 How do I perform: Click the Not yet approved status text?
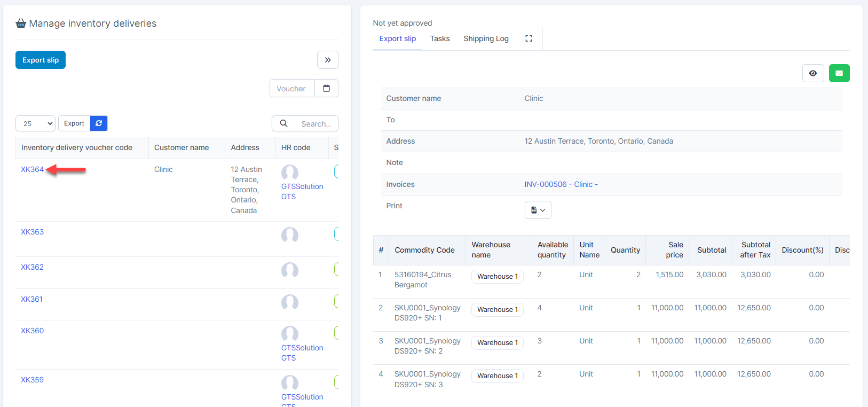(x=403, y=23)
